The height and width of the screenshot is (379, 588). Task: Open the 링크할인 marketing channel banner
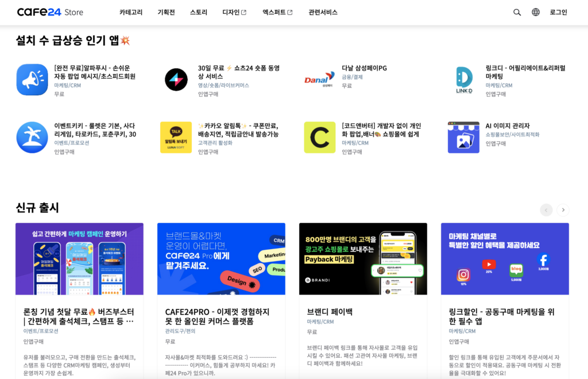click(x=505, y=258)
